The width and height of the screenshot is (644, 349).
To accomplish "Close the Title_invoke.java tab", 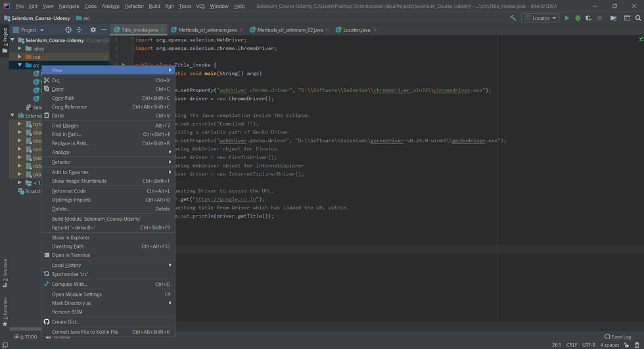I will pyautogui.click(x=163, y=30).
